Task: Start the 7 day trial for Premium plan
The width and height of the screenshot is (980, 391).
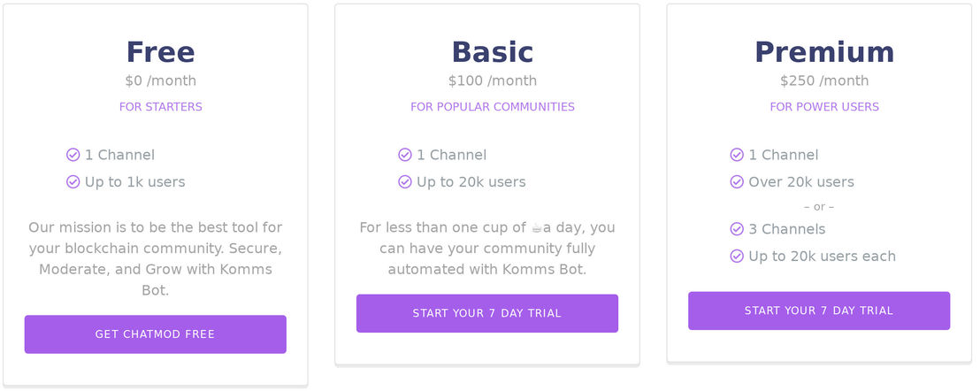Action: [819, 310]
